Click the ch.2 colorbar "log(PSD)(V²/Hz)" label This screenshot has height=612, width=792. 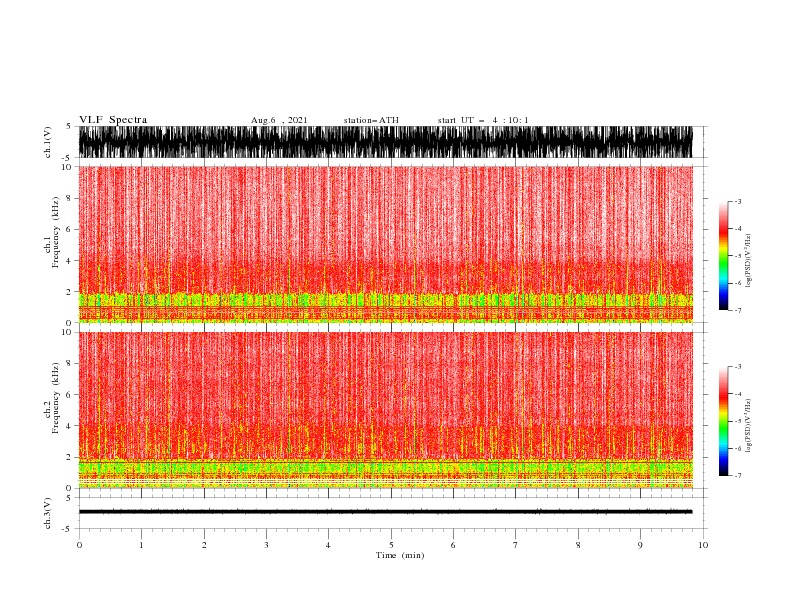(749, 426)
